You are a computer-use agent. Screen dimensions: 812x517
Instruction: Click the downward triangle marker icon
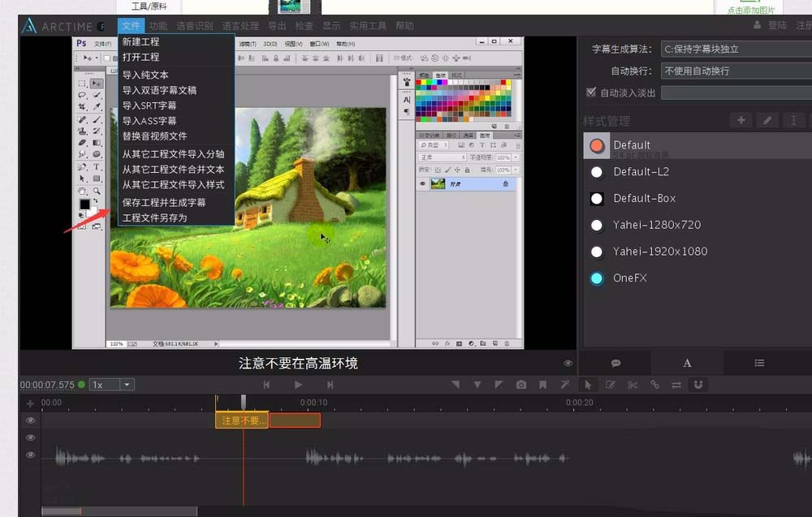(x=477, y=385)
